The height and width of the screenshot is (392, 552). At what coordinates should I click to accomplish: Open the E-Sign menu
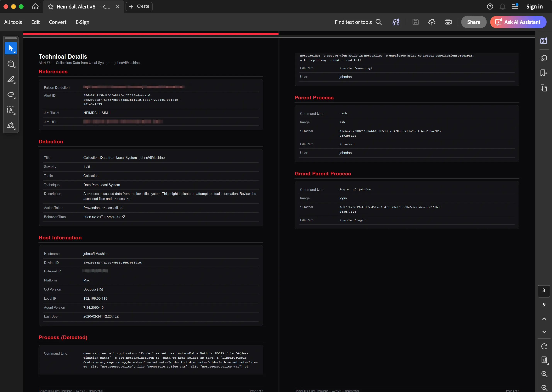[82, 22]
